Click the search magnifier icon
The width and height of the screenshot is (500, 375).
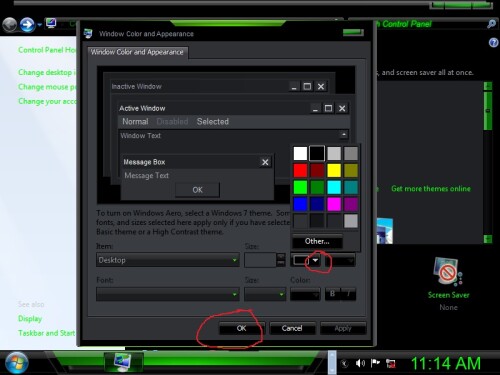tap(491, 24)
